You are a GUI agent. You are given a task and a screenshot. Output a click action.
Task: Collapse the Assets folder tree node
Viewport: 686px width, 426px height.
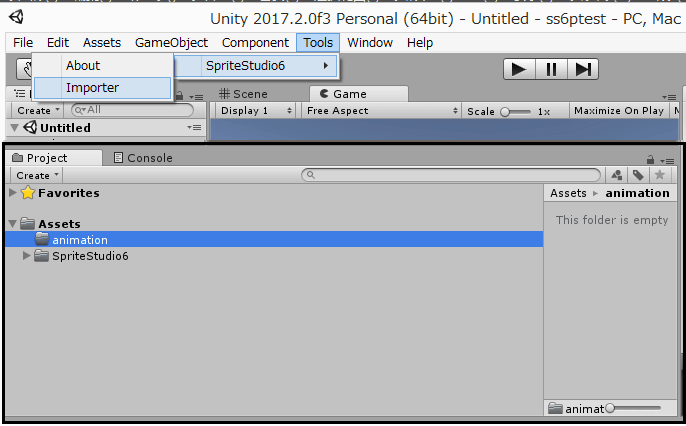point(13,224)
